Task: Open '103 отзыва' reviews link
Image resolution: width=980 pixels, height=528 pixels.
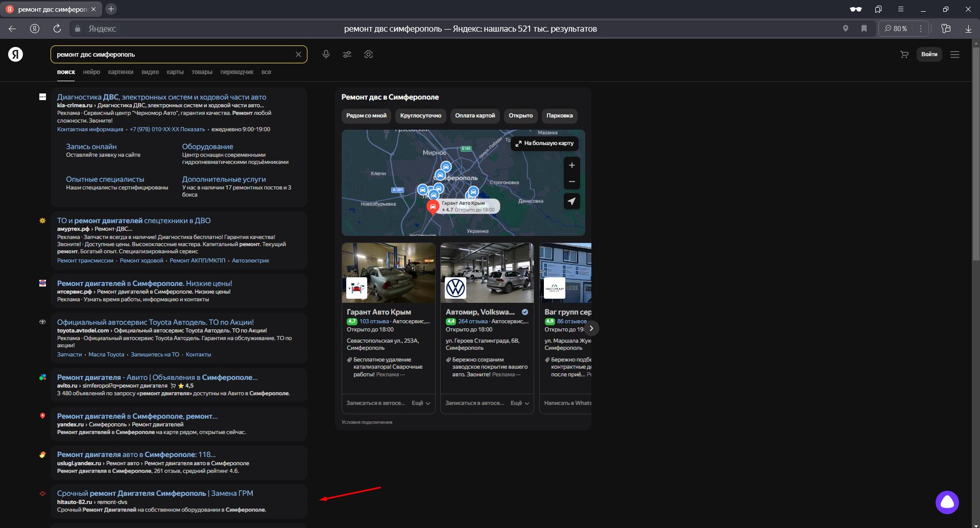Action: (x=374, y=321)
